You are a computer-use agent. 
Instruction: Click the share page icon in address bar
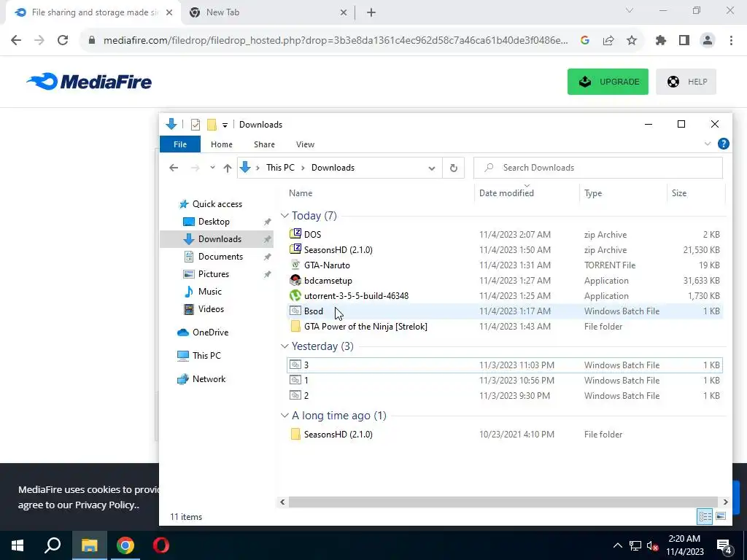pos(608,41)
